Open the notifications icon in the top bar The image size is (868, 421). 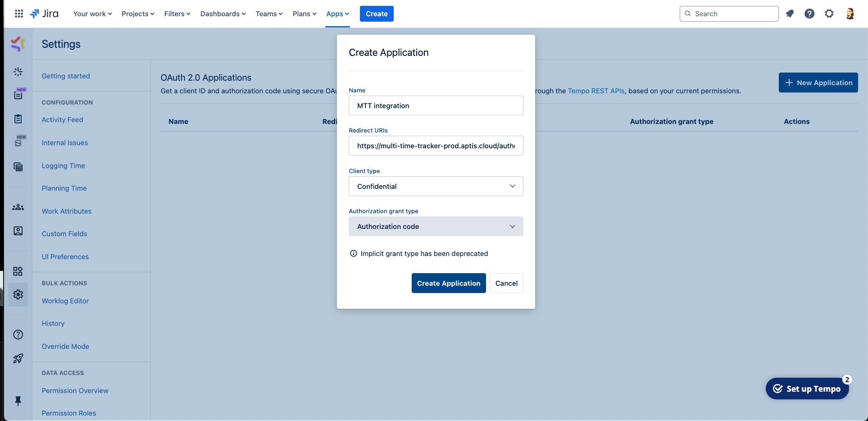pos(790,14)
